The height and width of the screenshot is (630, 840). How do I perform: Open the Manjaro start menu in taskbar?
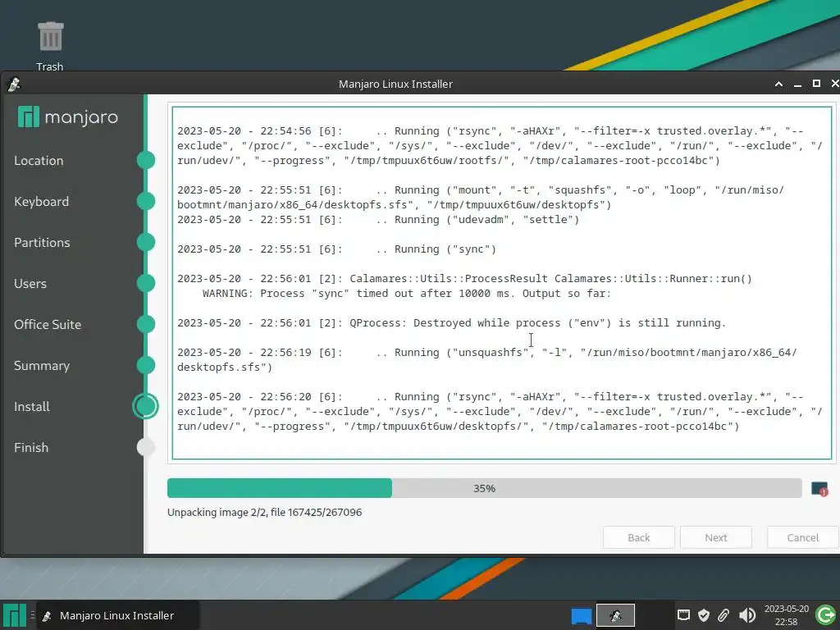[x=15, y=615]
